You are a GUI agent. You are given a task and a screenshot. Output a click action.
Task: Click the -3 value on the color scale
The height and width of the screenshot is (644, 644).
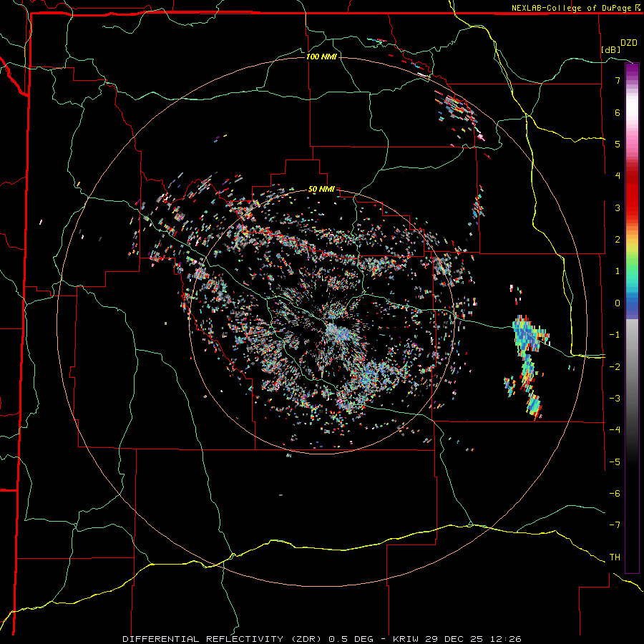tap(615, 399)
